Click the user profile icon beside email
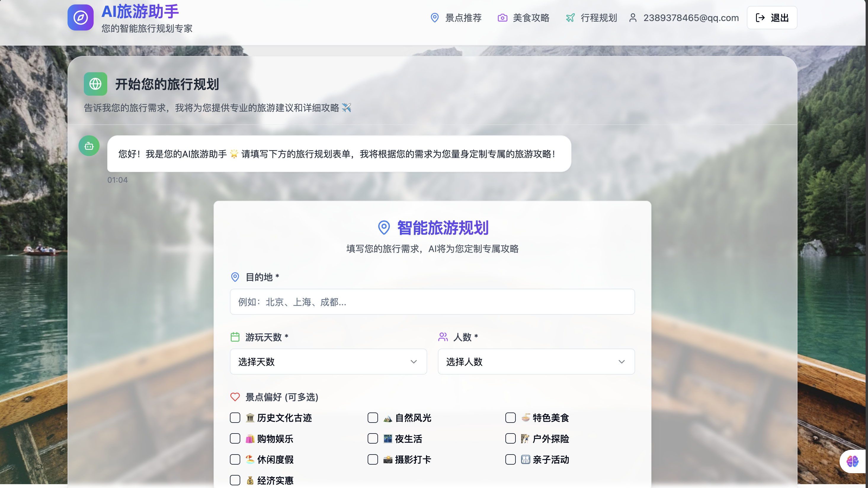 point(633,18)
